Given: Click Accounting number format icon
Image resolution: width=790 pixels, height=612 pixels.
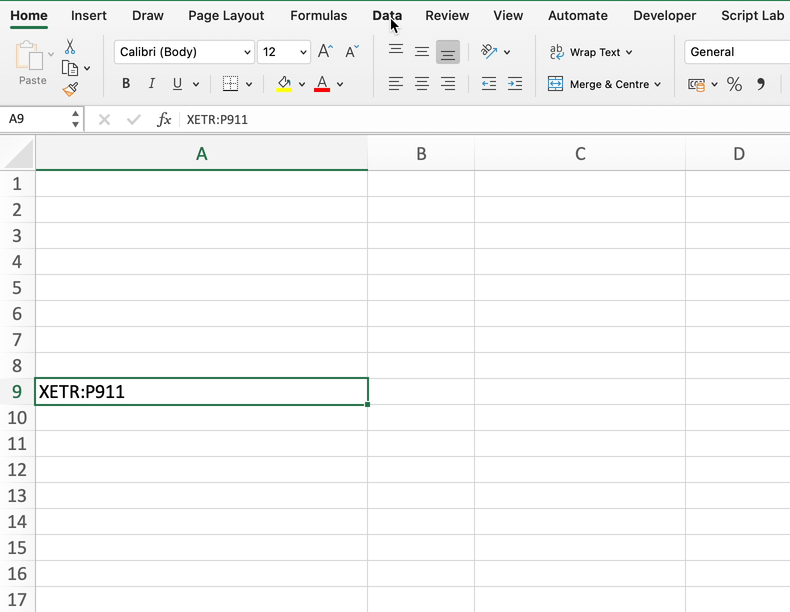Looking at the screenshot, I should [x=696, y=85].
